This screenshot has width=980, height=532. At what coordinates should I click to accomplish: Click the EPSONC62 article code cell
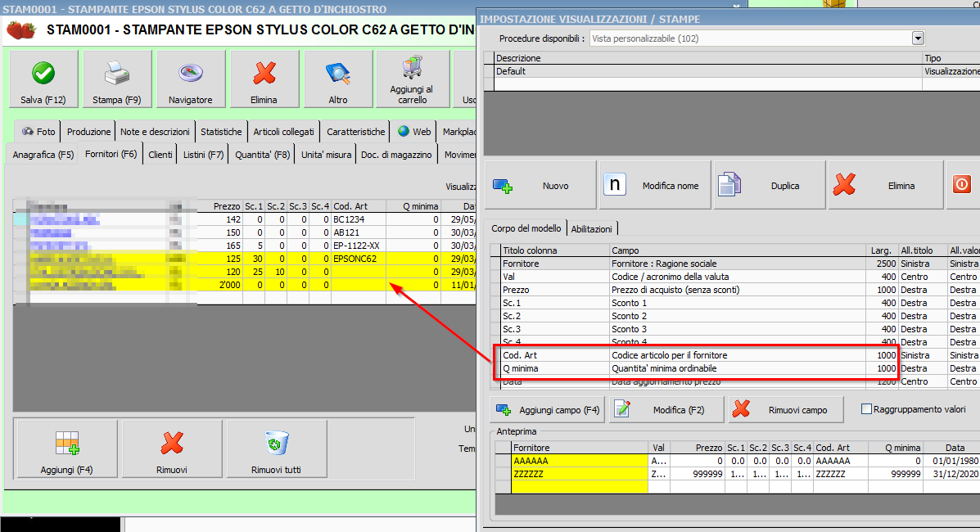[x=358, y=259]
